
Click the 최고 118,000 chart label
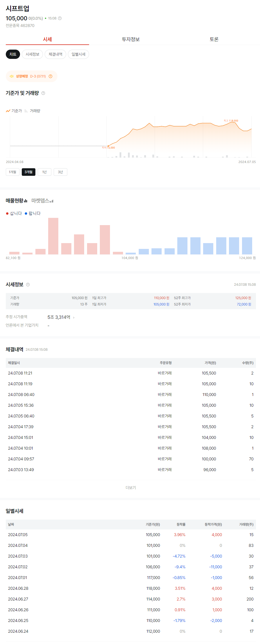pyautogui.click(x=231, y=121)
